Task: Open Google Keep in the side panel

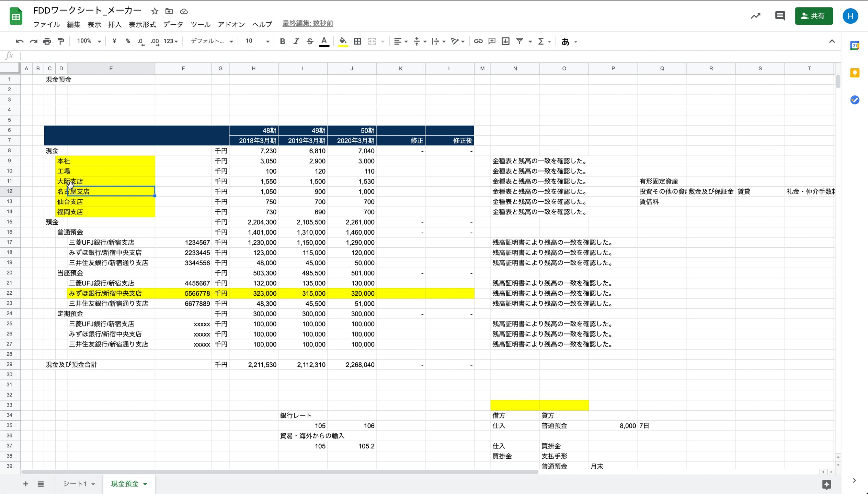Action: tap(855, 73)
